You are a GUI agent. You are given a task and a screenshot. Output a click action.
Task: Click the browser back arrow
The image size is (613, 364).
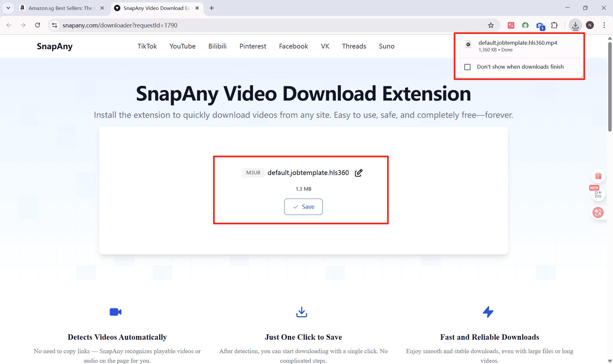(x=9, y=25)
